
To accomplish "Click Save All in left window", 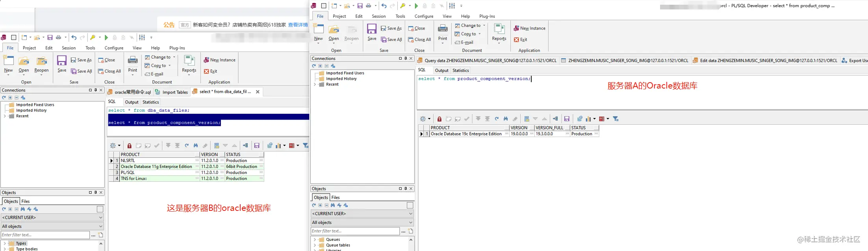I will point(82,71).
